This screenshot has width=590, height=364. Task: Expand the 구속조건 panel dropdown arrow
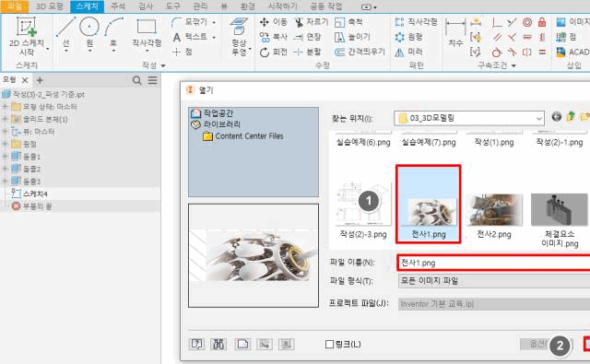click(513, 65)
